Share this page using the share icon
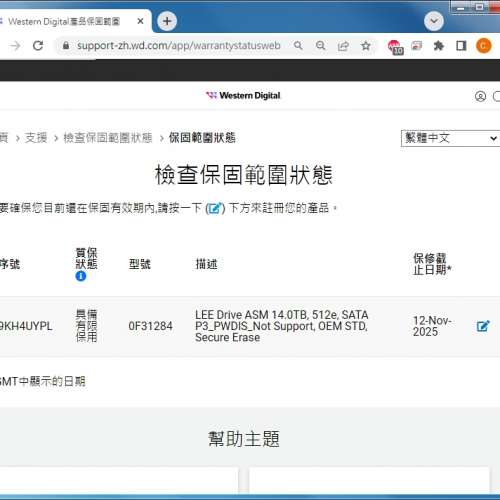 pos(343,46)
